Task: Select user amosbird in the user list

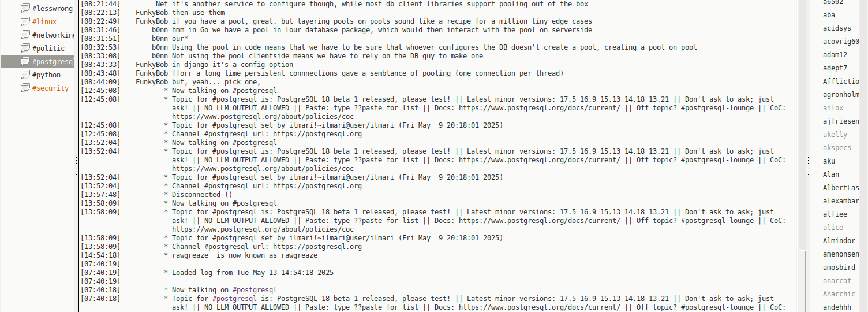Action: [840, 268]
